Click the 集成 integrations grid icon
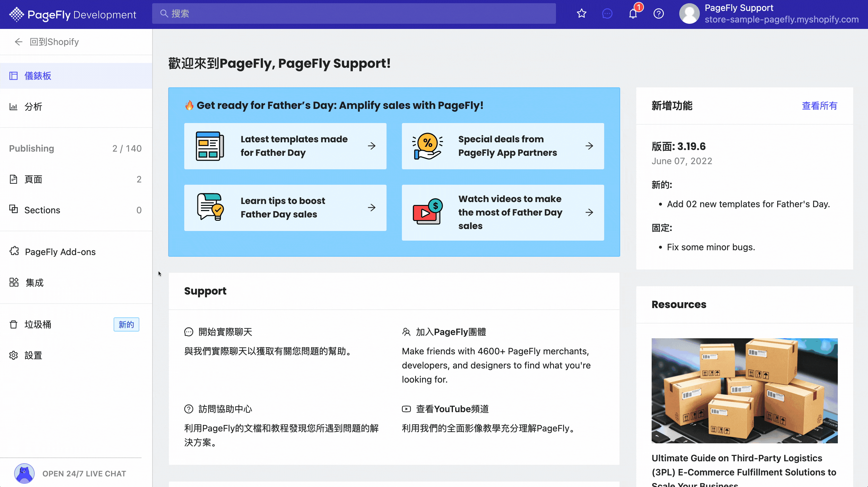 click(x=14, y=282)
